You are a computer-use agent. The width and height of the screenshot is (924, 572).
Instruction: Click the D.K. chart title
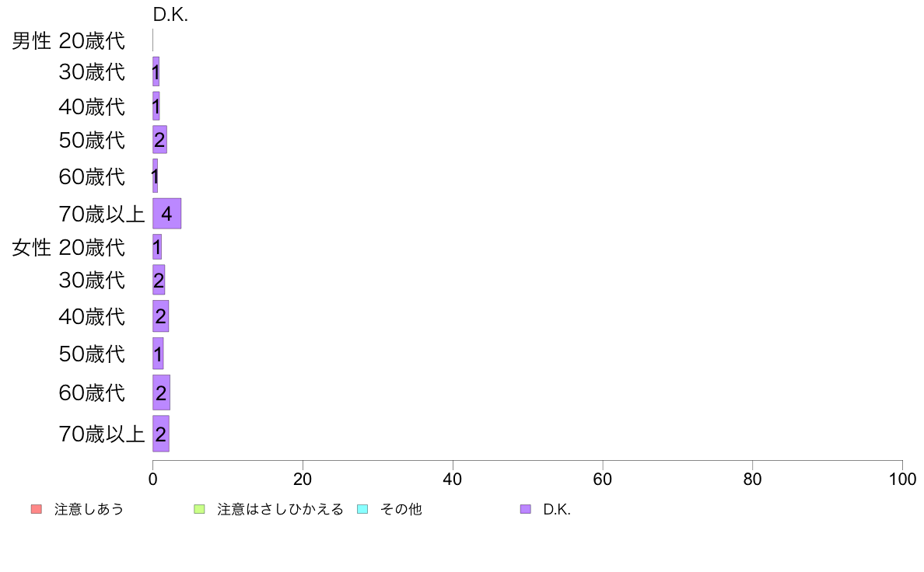tap(170, 15)
